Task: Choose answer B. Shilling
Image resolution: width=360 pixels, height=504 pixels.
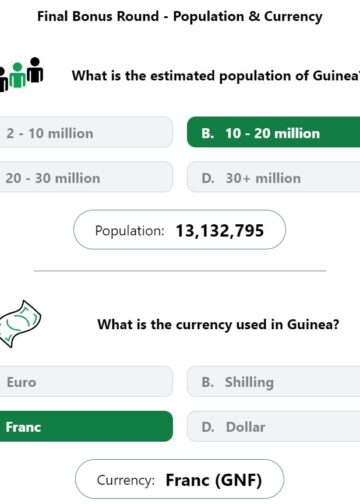Action: pyautogui.click(x=273, y=381)
